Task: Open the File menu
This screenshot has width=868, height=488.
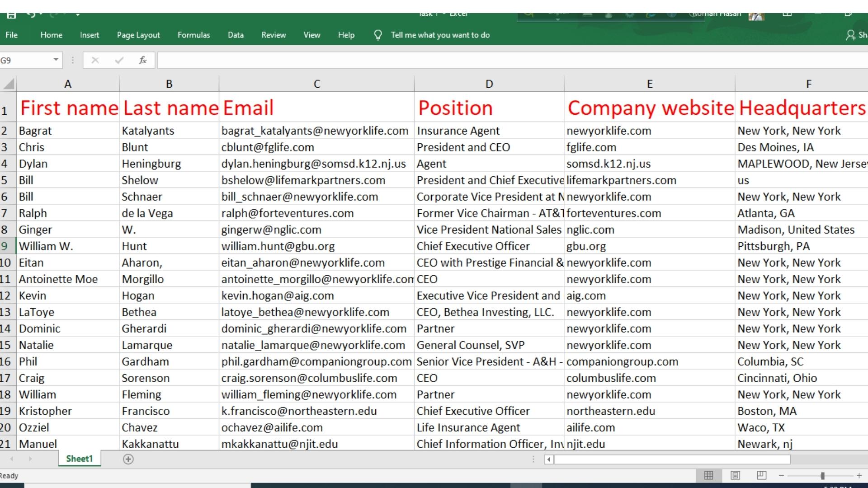Action: [x=12, y=35]
